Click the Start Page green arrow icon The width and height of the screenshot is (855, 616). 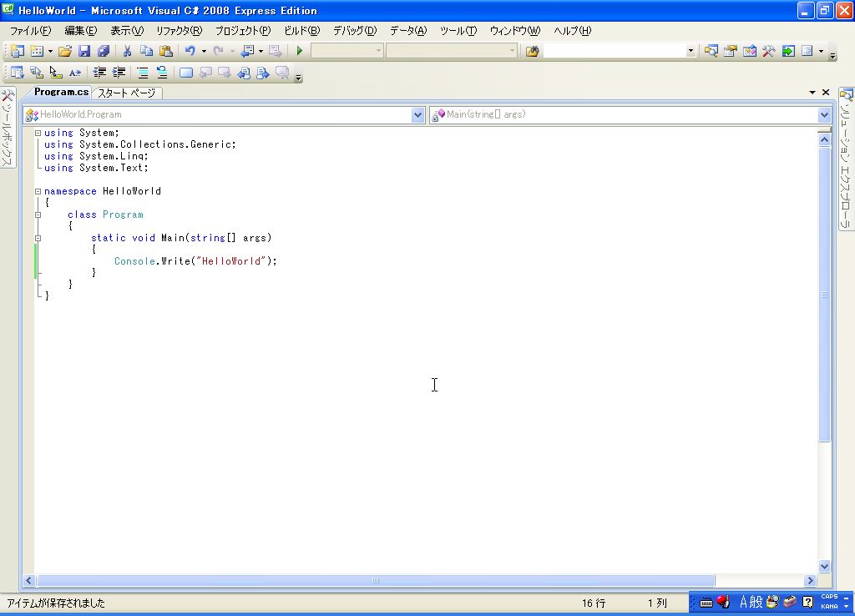[788, 51]
